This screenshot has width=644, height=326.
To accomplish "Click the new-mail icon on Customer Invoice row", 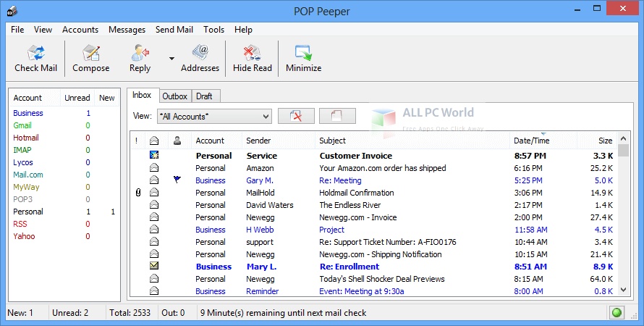I will pyautogui.click(x=154, y=155).
